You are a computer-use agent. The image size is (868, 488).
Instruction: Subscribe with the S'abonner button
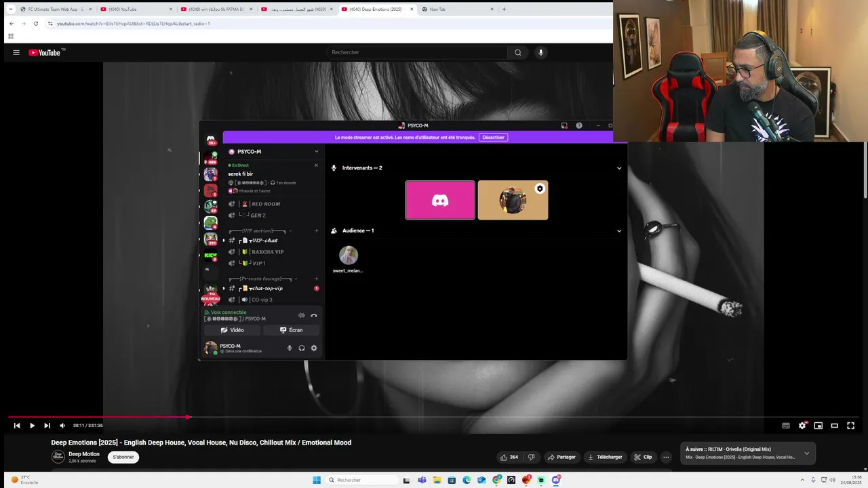pyautogui.click(x=123, y=457)
